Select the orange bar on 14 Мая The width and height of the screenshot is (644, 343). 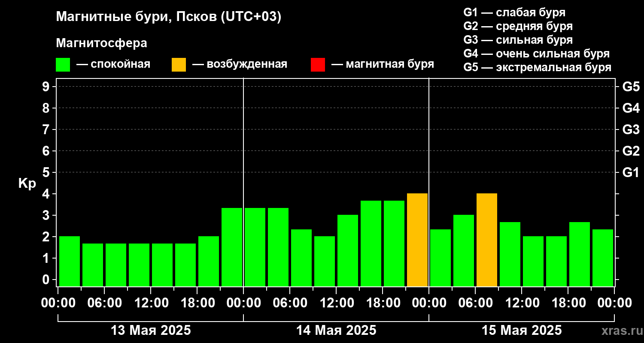(x=417, y=240)
